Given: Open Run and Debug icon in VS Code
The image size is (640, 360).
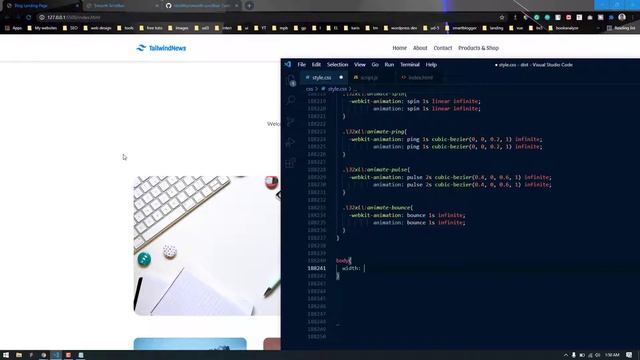Looking at the screenshot, I should tap(291, 142).
